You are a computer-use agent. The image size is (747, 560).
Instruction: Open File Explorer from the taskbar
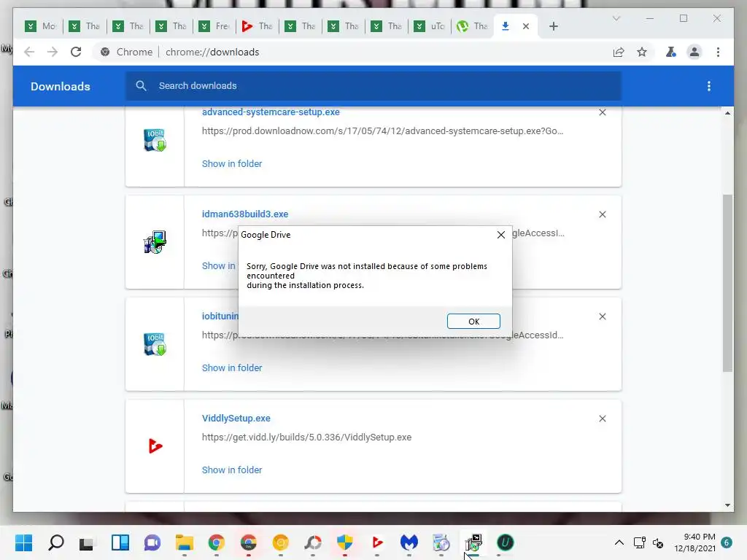tap(185, 542)
